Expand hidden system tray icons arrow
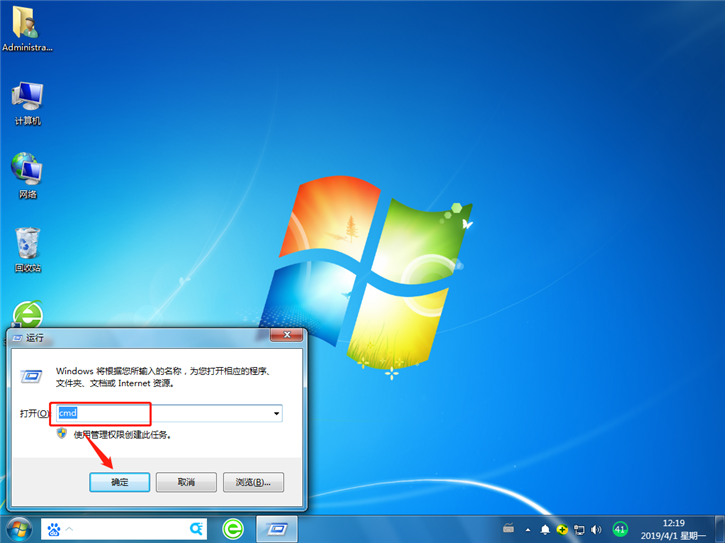This screenshot has height=543, width=725. tap(529, 529)
